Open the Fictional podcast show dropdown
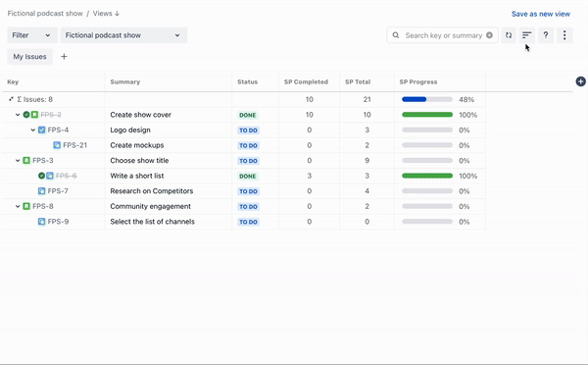This screenshot has width=588, height=365. pos(123,35)
